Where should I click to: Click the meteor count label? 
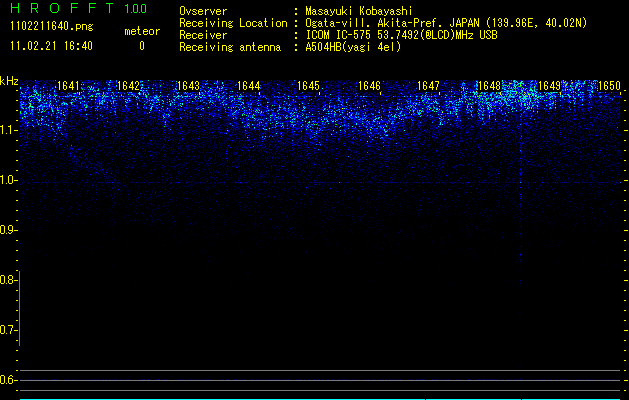(x=142, y=31)
